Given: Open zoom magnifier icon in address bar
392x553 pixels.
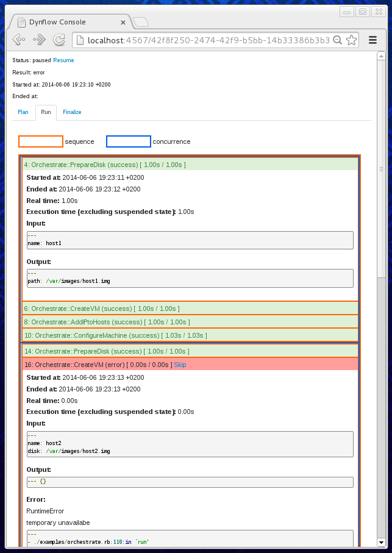Looking at the screenshot, I should [x=337, y=40].
